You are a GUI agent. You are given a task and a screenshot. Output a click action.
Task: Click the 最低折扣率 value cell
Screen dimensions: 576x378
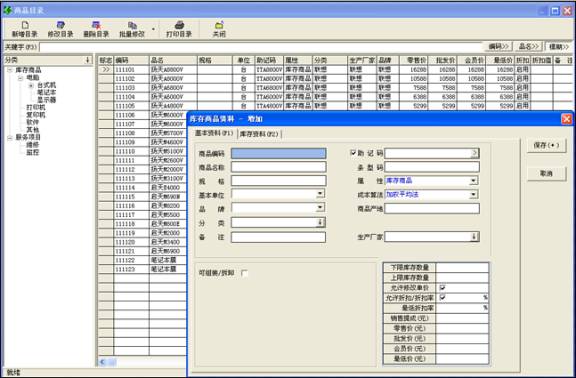(x=462, y=308)
